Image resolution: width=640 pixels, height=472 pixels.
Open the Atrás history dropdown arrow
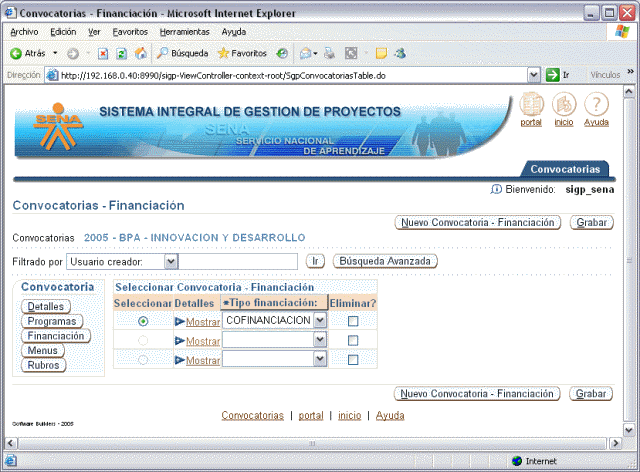pyautogui.click(x=55, y=53)
